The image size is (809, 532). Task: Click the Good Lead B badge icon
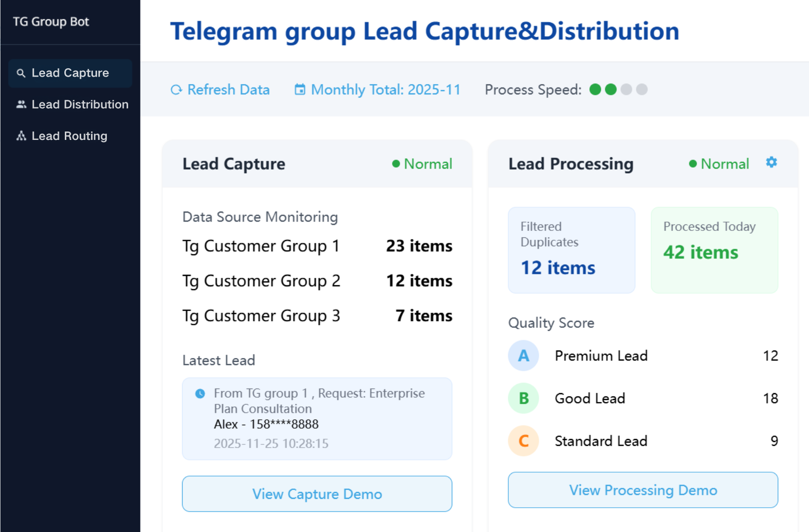coord(523,398)
